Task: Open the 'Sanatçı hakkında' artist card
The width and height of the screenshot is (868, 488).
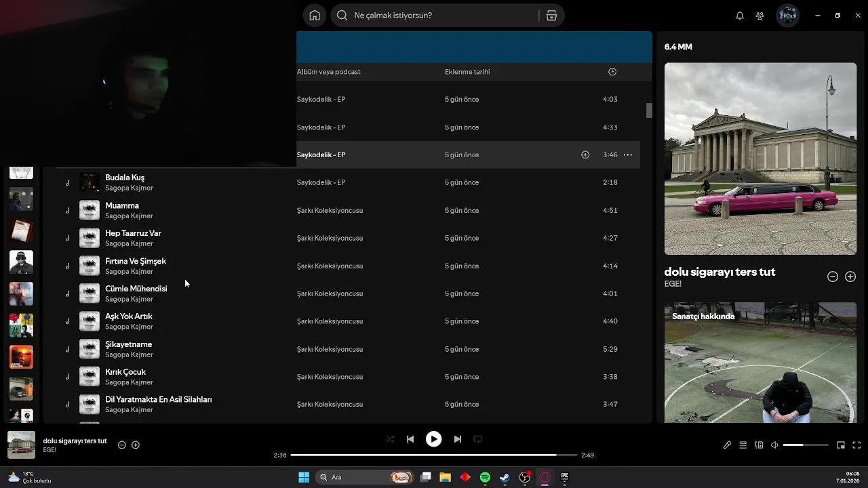Action: click(760, 363)
